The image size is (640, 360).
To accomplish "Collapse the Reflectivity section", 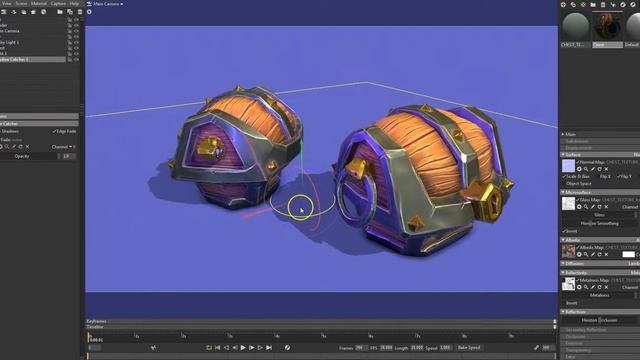I will tap(563, 272).
